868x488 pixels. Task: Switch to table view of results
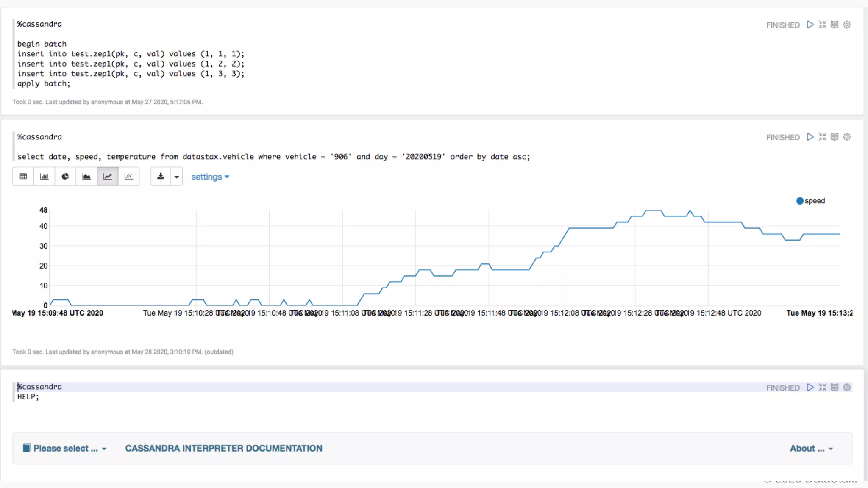[23, 176]
